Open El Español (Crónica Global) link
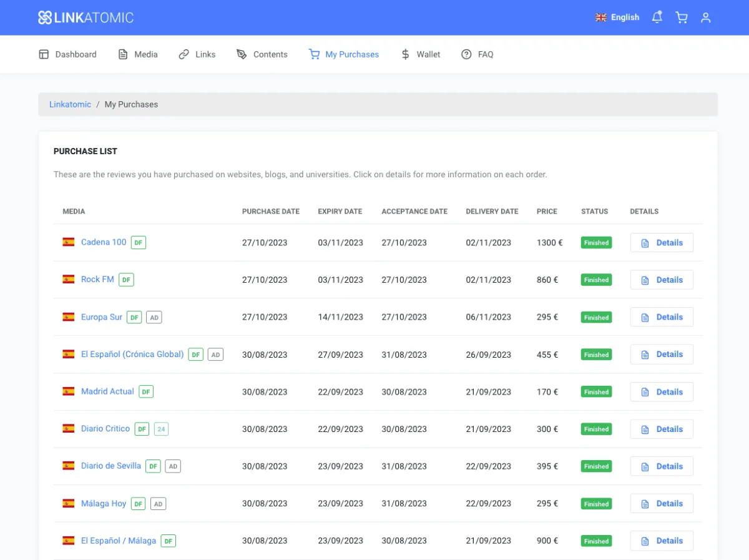 click(132, 354)
